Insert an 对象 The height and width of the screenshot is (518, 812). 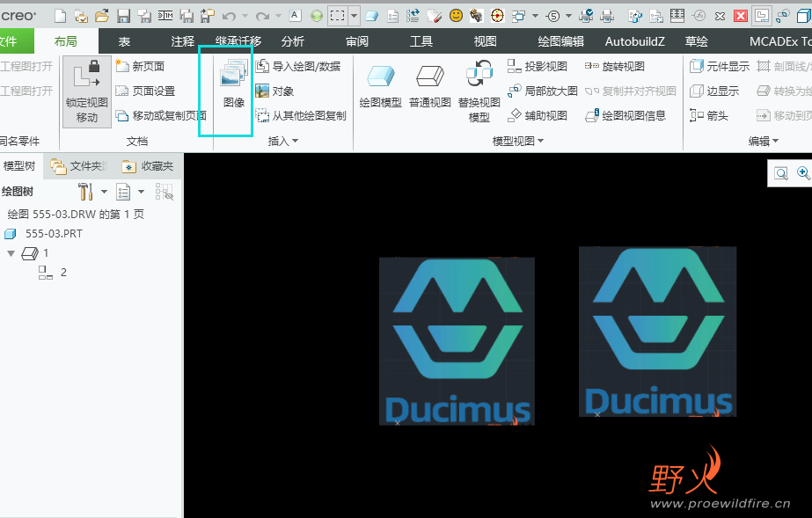(x=275, y=91)
